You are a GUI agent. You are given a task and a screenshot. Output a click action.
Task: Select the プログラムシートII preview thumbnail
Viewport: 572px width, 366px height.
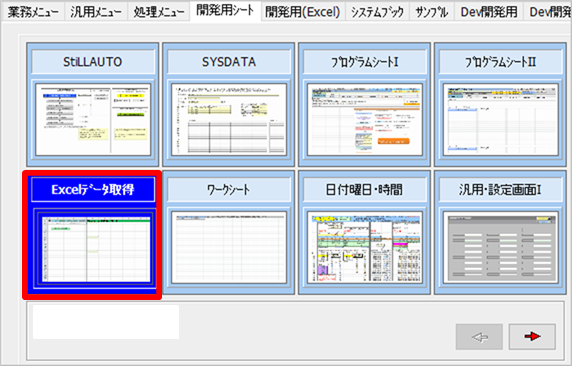(500, 120)
